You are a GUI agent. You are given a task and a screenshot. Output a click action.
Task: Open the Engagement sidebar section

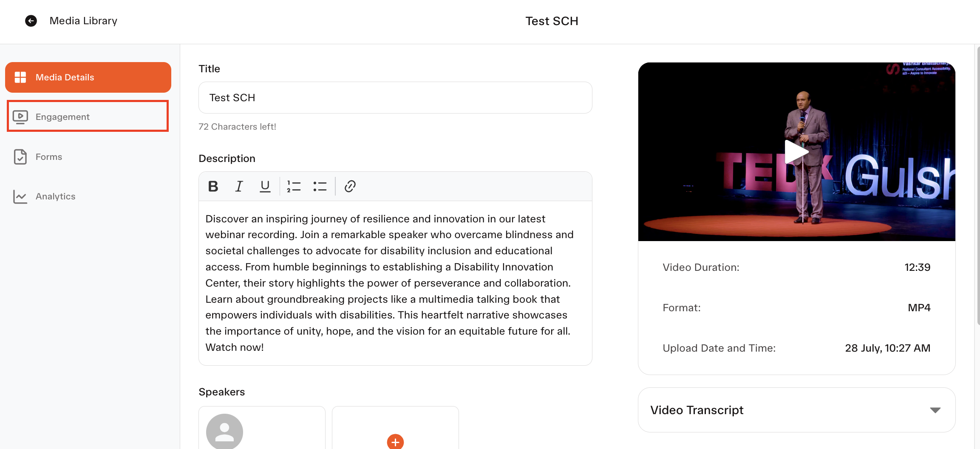point(88,117)
